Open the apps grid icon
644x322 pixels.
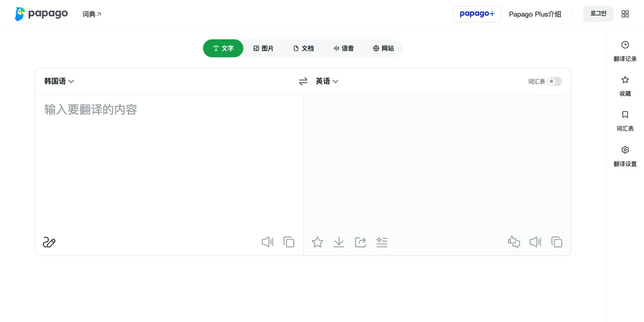(x=625, y=14)
